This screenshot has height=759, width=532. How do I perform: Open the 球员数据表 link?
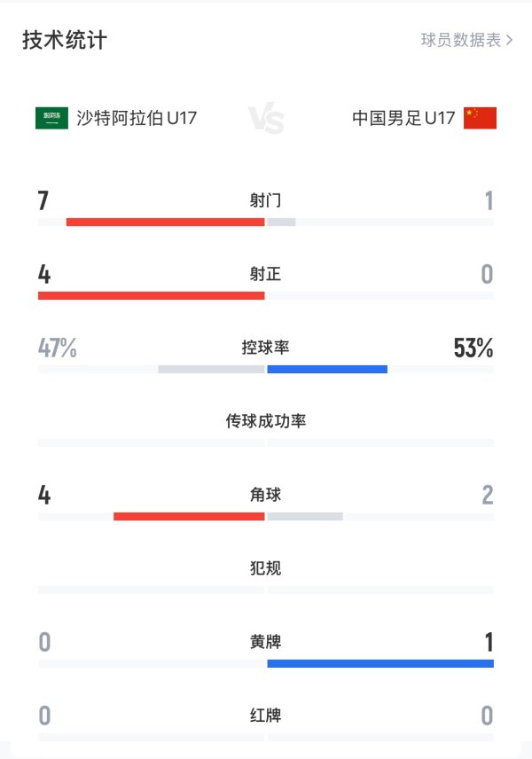(x=461, y=40)
